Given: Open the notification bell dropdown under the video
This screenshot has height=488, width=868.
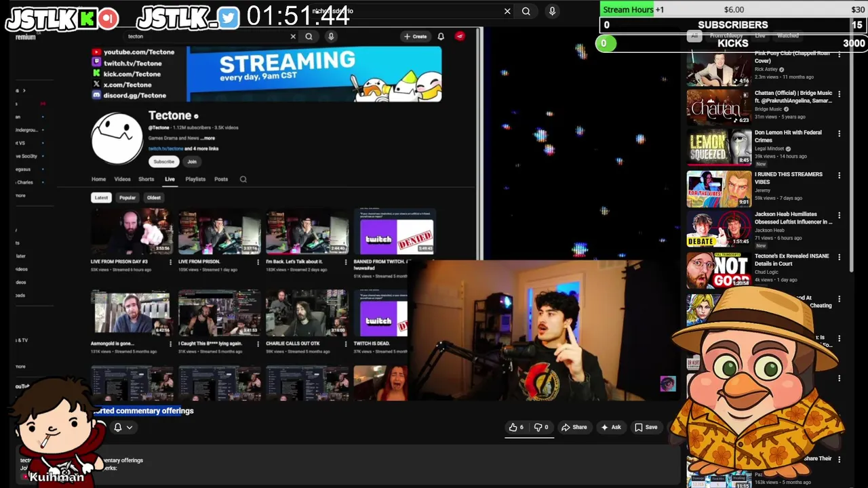Looking at the screenshot, I should coord(123,427).
